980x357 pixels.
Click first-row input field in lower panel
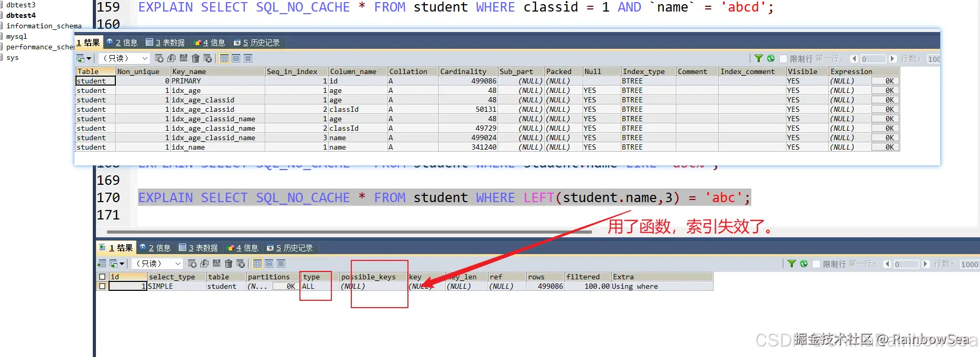click(x=906, y=264)
